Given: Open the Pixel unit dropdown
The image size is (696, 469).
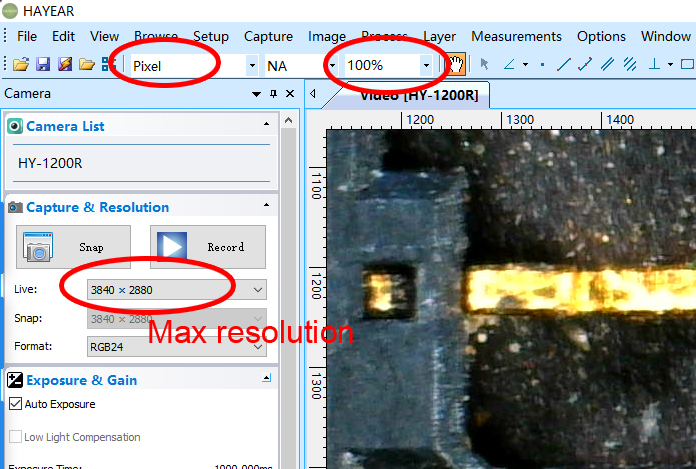Looking at the screenshot, I should click(252, 66).
